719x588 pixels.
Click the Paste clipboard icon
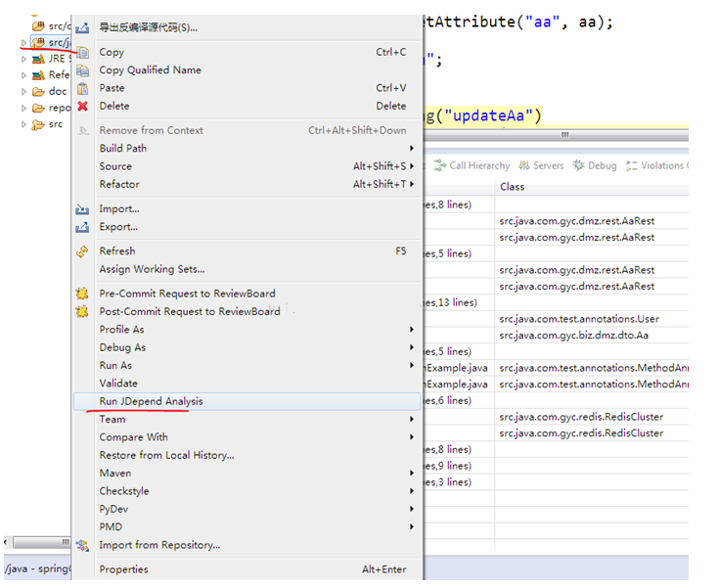point(82,88)
